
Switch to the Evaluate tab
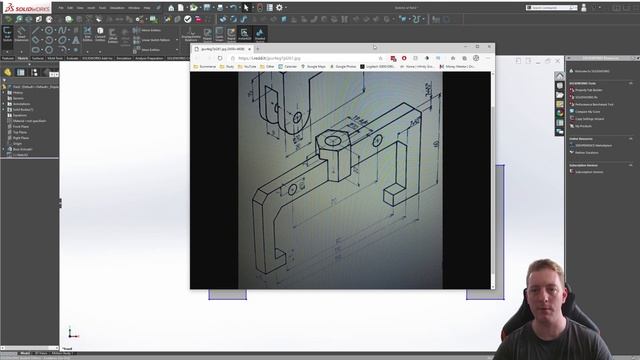pyautogui.click(x=72, y=58)
